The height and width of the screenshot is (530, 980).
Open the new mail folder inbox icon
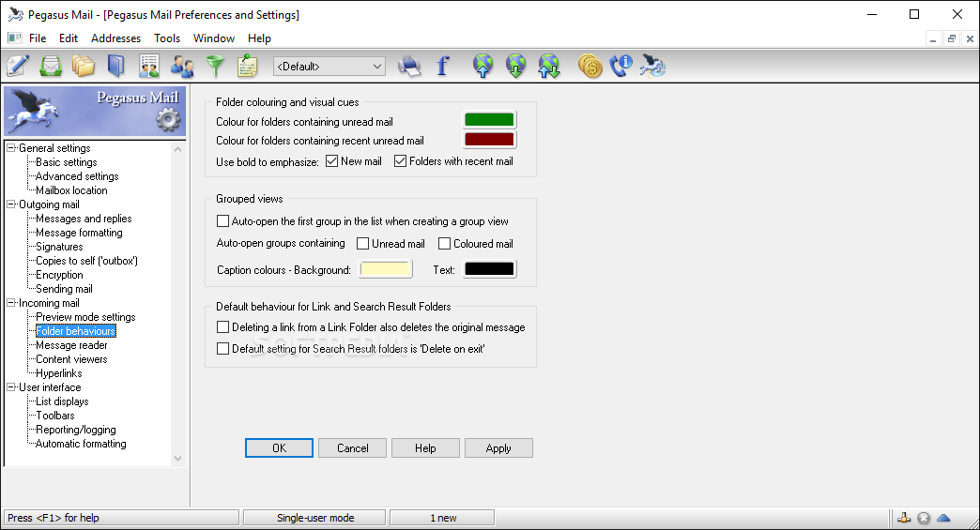click(x=51, y=66)
